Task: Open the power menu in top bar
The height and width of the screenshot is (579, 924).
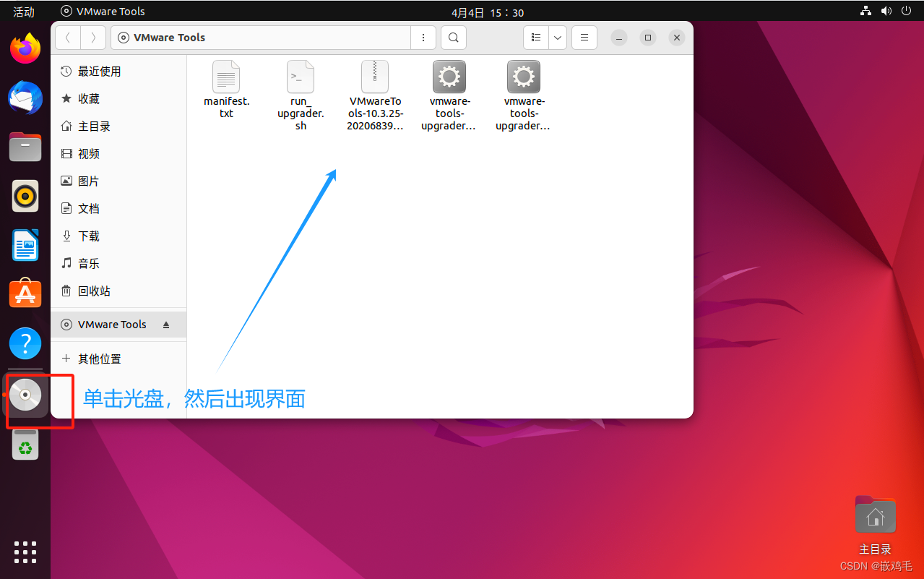Action: pos(907,11)
